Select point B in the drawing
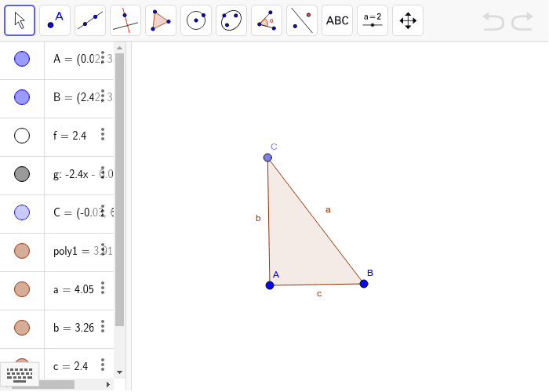549x392 pixels. click(x=364, y=284)
